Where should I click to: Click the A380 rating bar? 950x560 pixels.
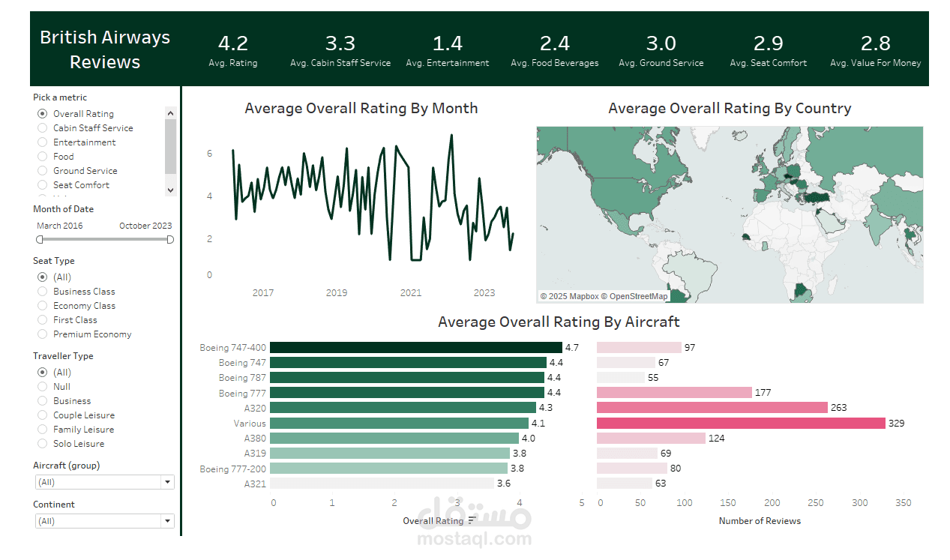pyautogui.click(x=394, y=439)
